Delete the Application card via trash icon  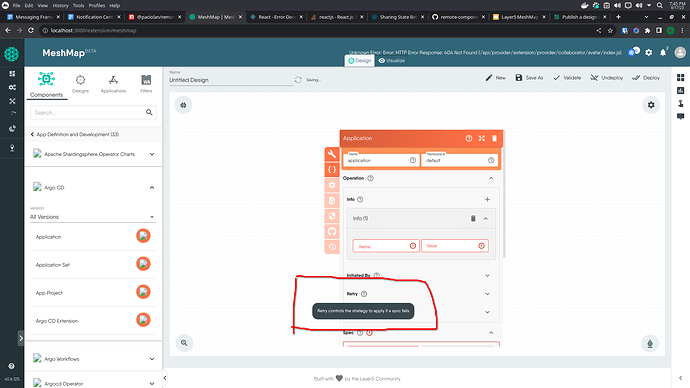point(494,138)
